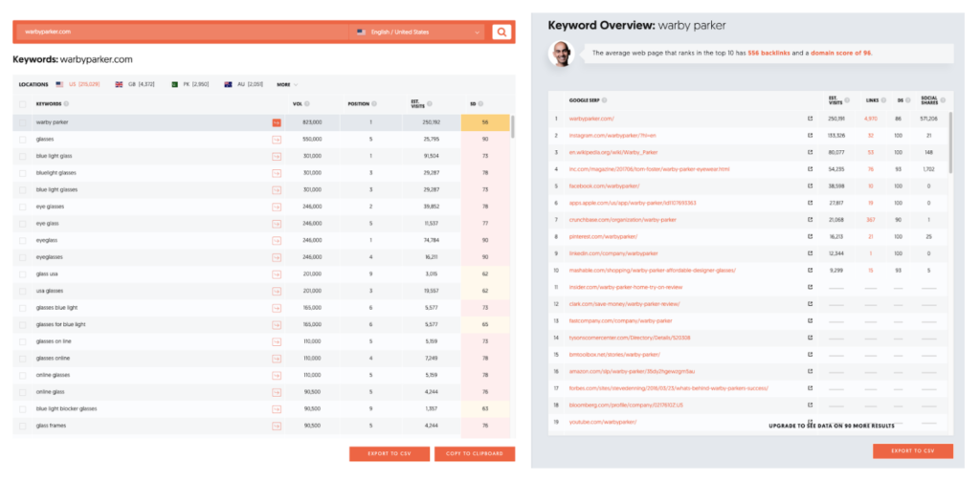This screenshot has width=980, height=481.
Task: Open arrow icon for usa glasses row
Action: click(277, 291)
